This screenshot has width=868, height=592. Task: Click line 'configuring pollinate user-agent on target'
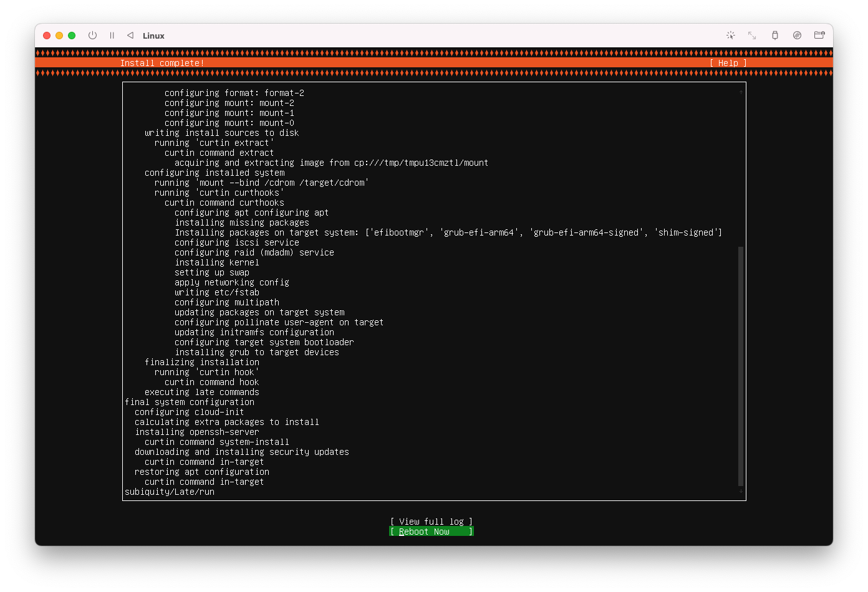click(279, 322)
